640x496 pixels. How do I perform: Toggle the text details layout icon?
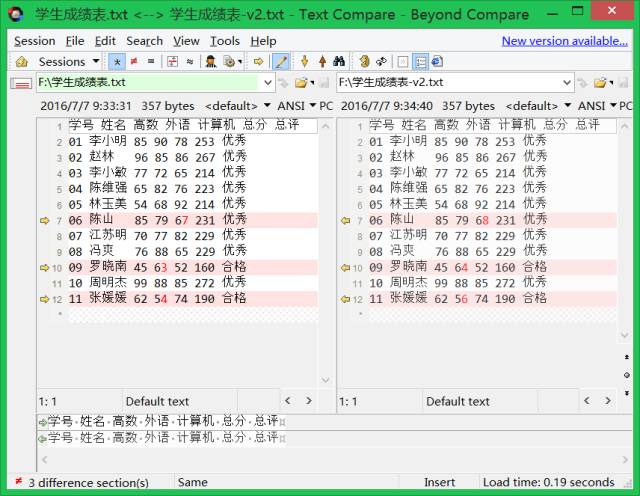(420, 62)
